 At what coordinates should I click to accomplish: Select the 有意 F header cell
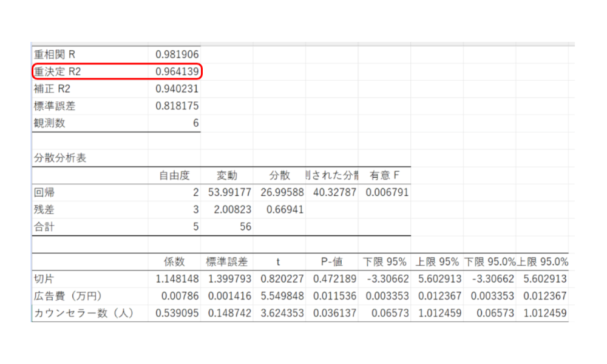384,175
